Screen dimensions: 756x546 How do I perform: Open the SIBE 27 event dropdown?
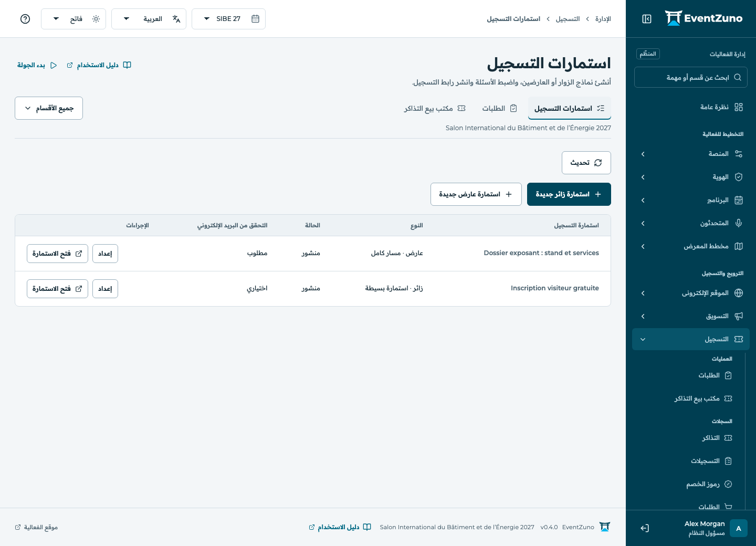tap(228, 19)
